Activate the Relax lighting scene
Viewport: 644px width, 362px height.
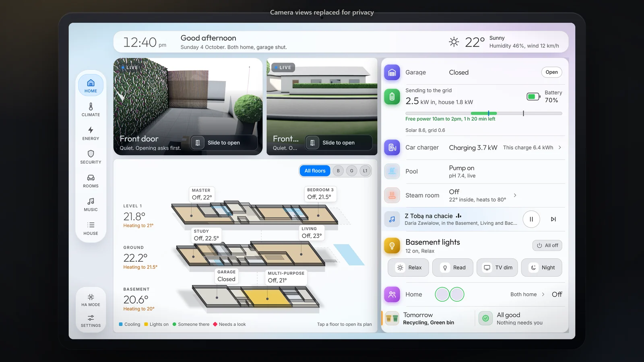point(409,267)
